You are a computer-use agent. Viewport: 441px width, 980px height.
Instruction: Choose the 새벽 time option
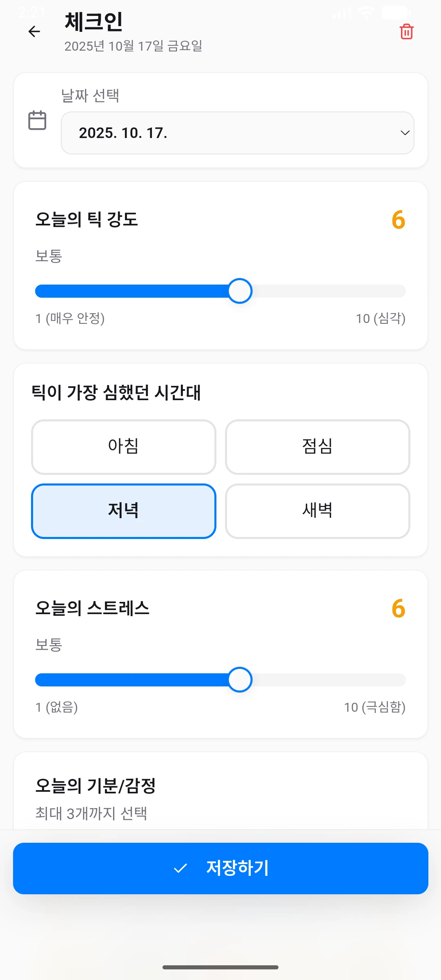(317, 511)
